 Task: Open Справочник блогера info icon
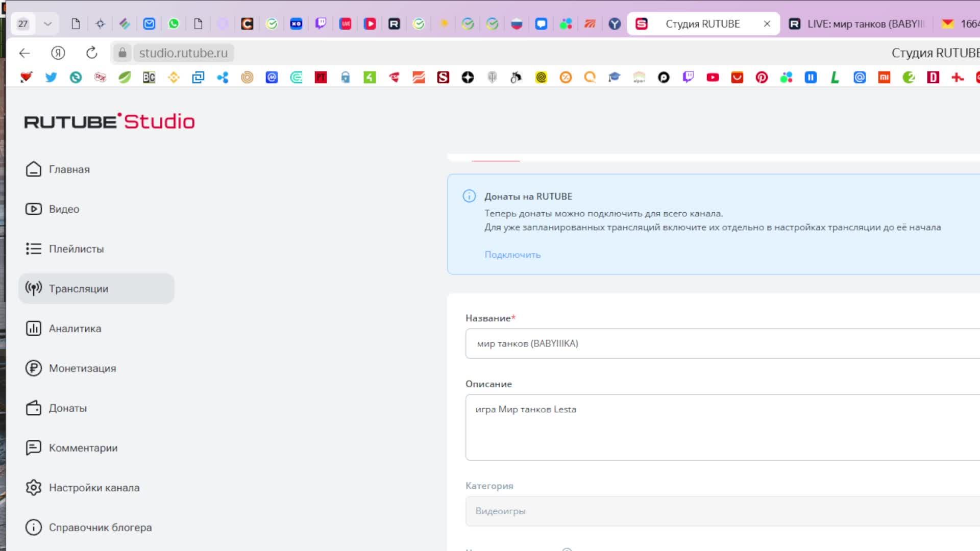[34, 528]
